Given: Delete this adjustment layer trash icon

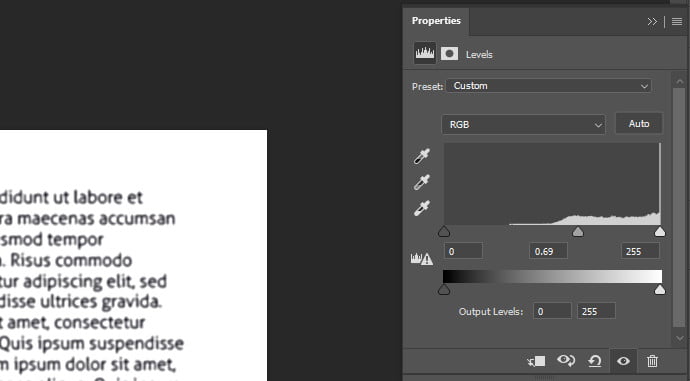Looking at the screenshot, I should [x=652, y=361].
